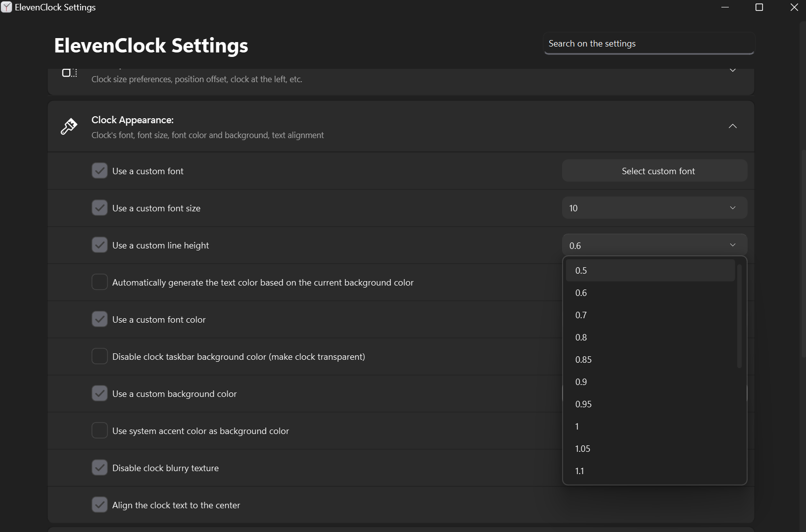The height and width of the screenshot is (532, 806).
Task: Uncheck "Use a custom font"
Action: coord(99,170)
